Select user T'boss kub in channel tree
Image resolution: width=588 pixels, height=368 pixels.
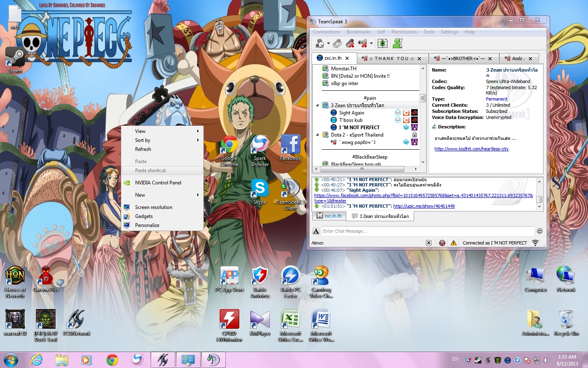pos(351,120)
